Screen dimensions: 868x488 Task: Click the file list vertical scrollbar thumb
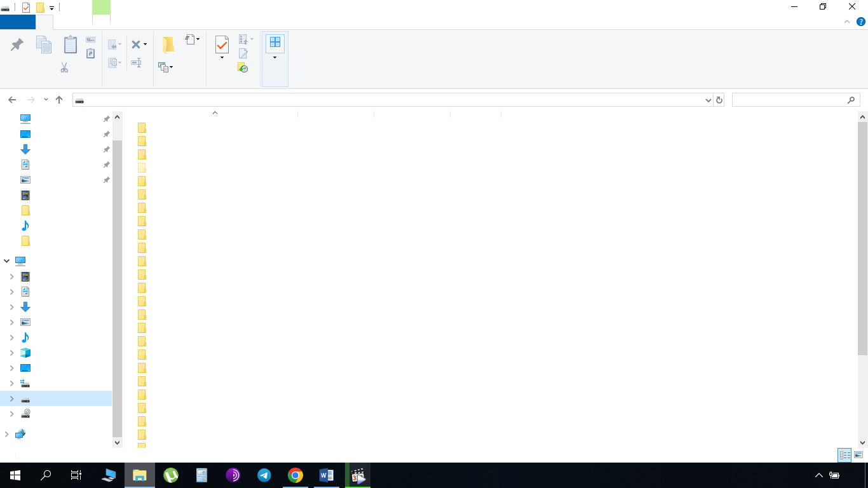click(862, 238)
